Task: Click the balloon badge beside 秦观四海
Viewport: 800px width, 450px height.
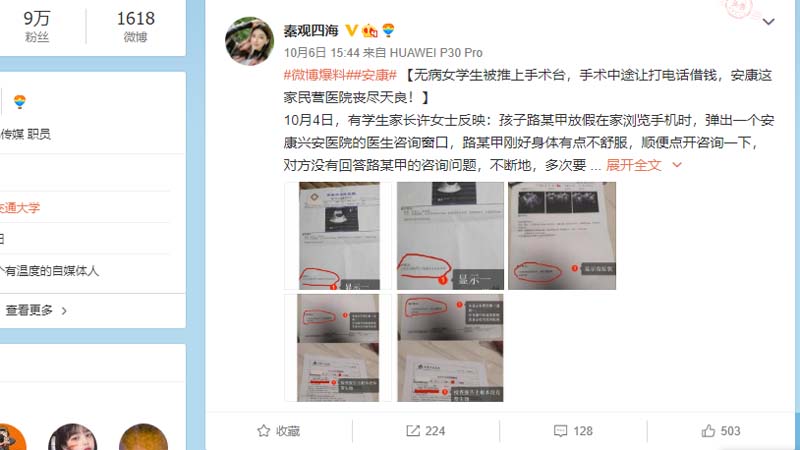Action: [x=388, y=31]
